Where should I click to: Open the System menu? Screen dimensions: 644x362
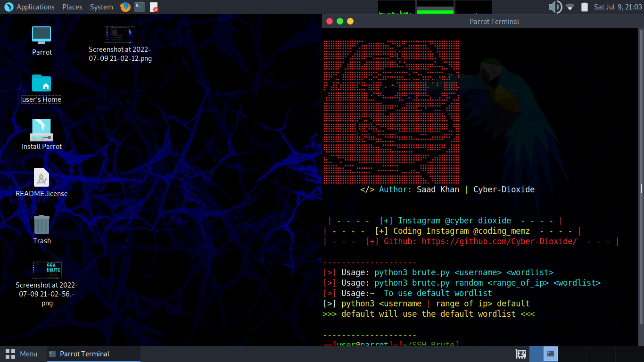[101, 7]
